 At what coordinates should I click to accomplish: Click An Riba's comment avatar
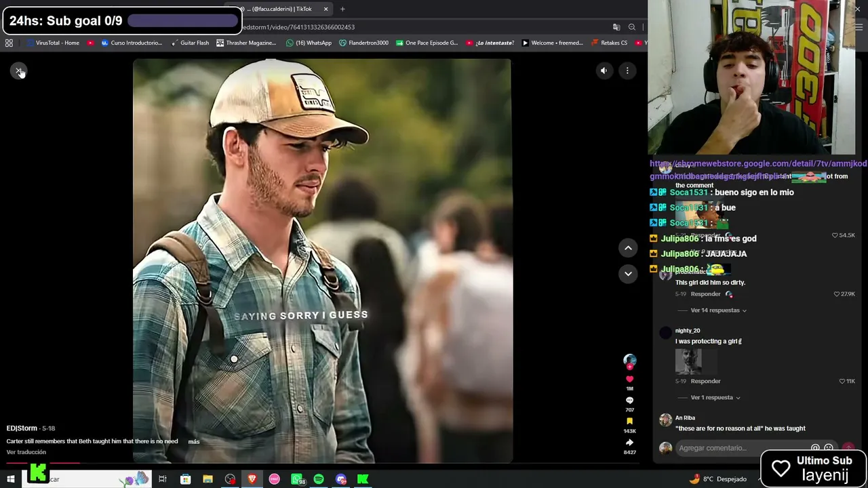click(665, 420)
